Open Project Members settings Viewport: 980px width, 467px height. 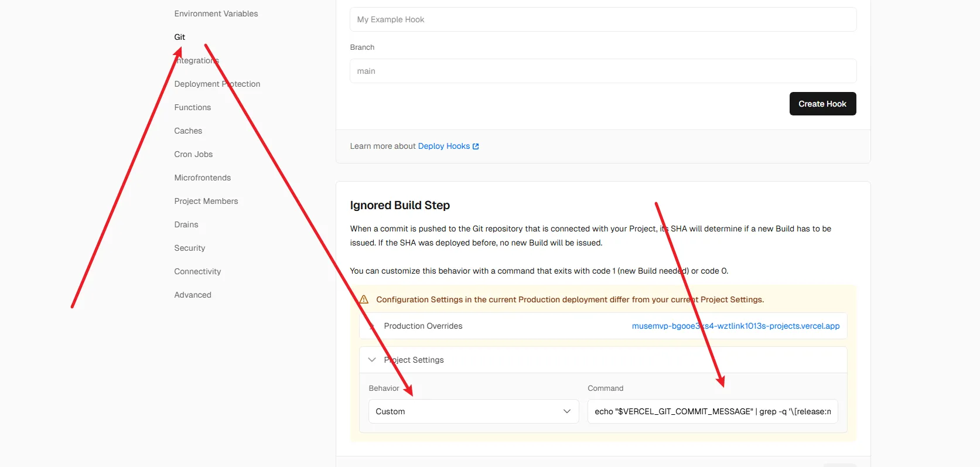(x=206, y=201)
